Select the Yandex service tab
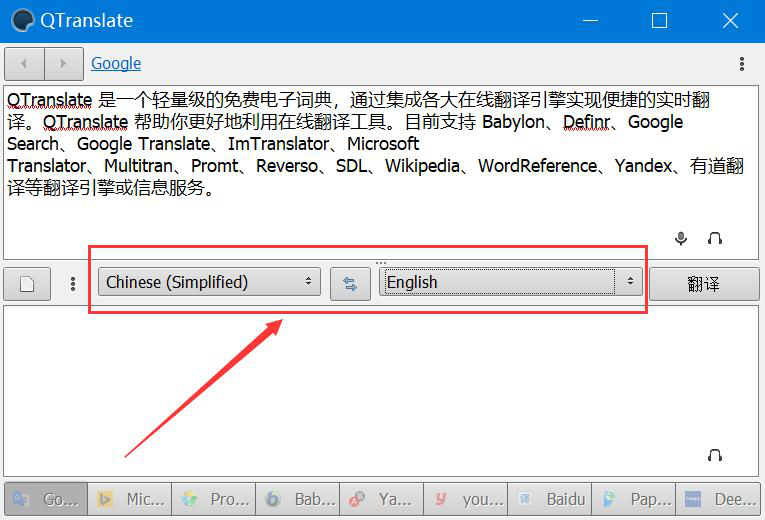The height and width of the screenshot is (520, 765). point(382,499)
